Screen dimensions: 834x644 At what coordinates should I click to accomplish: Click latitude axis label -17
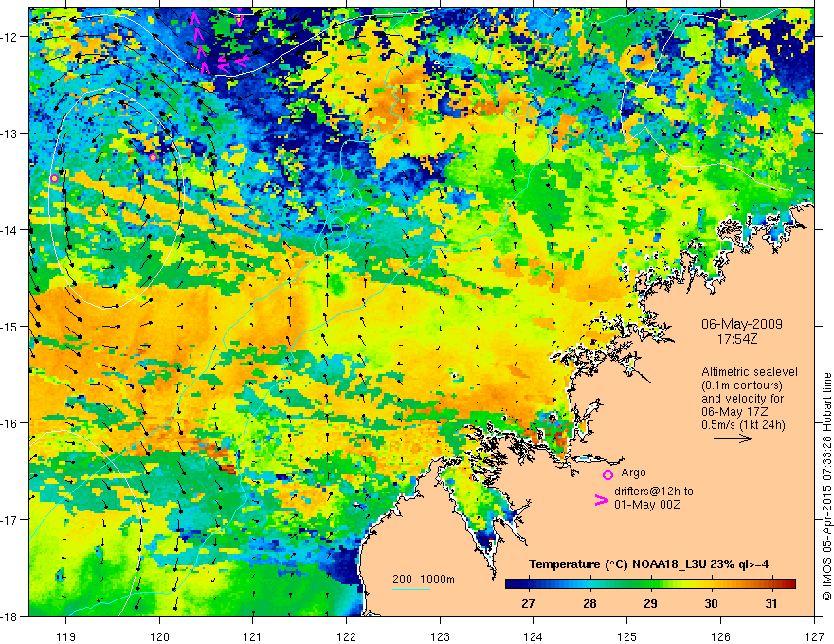pos(10,520)
